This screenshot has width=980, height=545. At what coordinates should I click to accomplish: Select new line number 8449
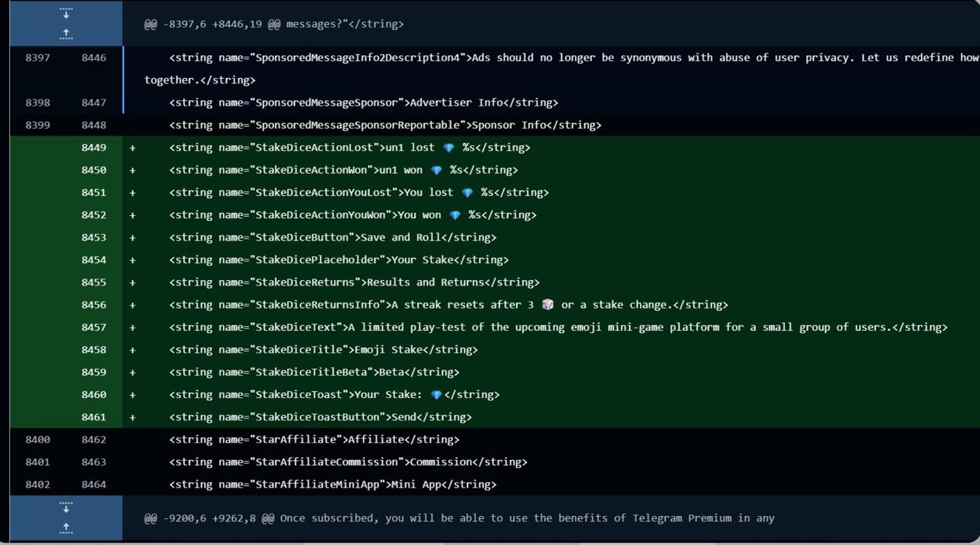coord(93,148)
